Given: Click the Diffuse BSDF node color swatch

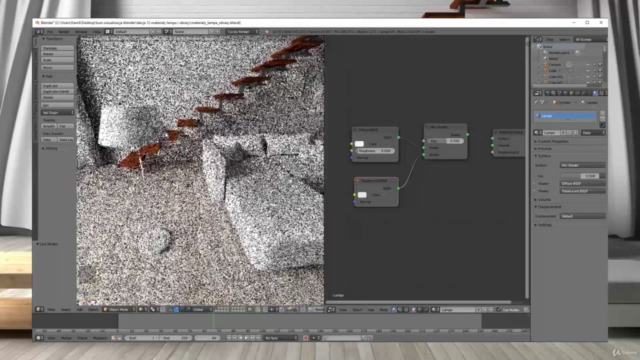Looking at the screenshot, I should [x=359, y=144].
